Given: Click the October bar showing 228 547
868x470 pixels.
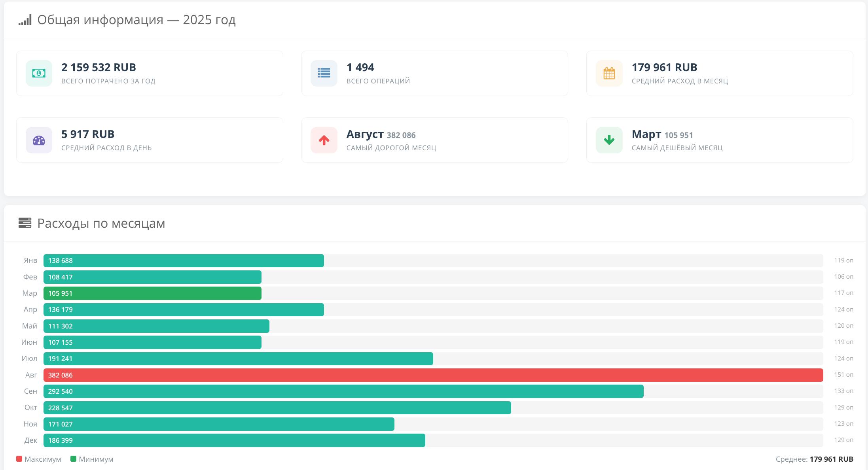Looking at the screenshot, I should [277, 408].
